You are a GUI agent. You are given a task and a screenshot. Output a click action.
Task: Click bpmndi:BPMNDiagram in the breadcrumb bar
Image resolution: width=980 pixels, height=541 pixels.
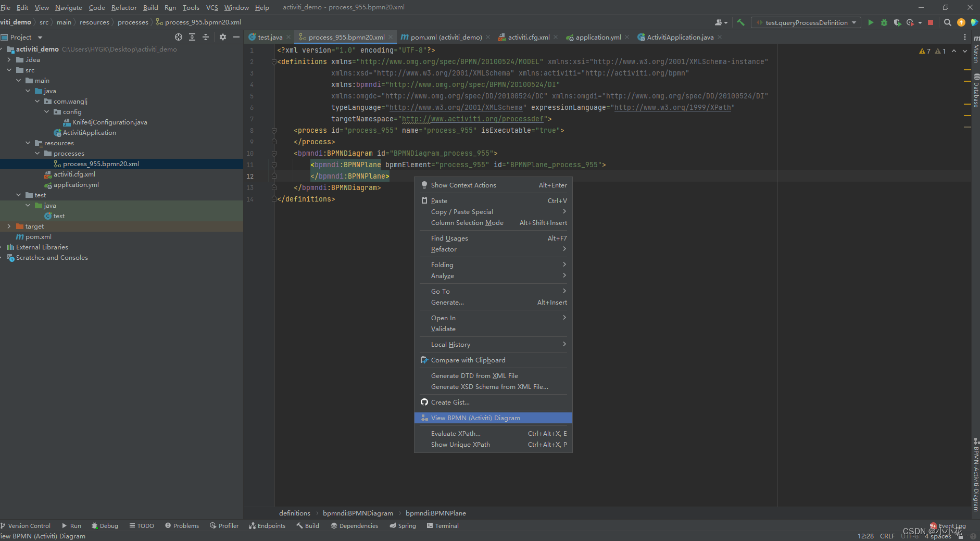[358, 513]
